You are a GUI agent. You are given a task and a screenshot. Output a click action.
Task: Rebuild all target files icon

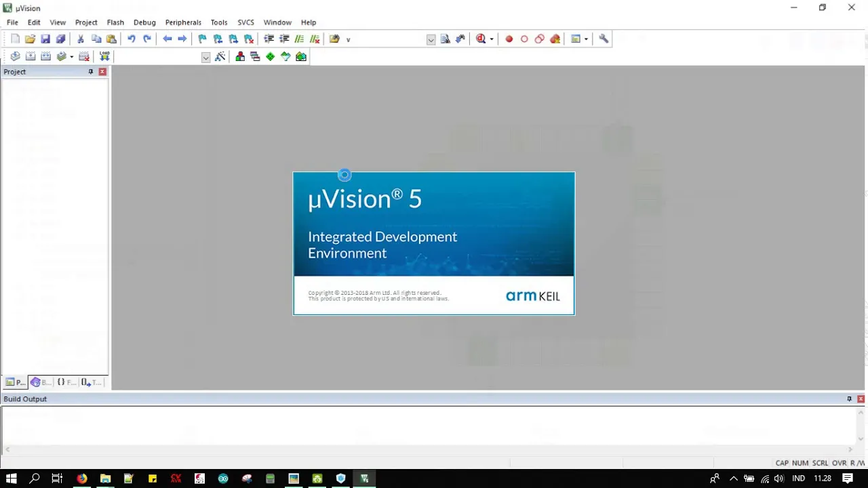45,57
